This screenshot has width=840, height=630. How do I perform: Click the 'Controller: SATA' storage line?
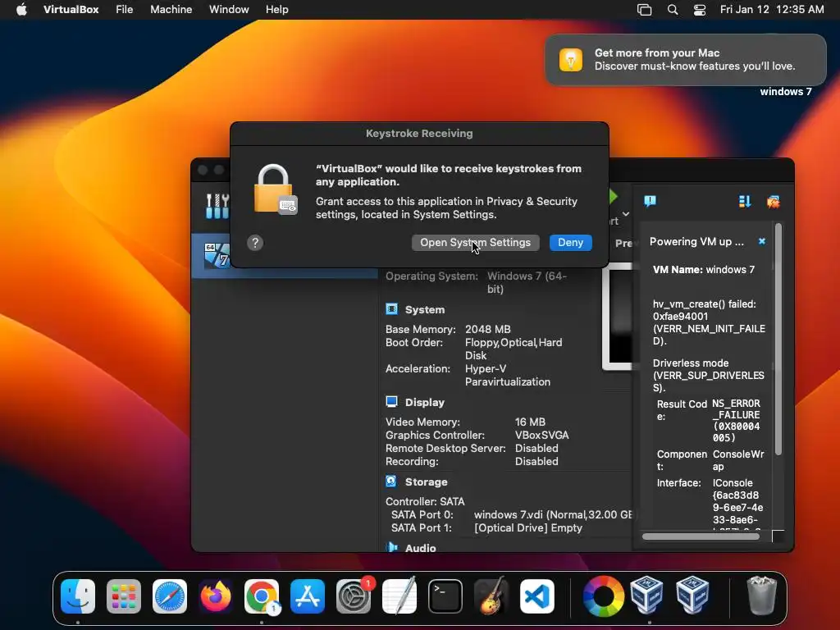click(x=425, y=501)
